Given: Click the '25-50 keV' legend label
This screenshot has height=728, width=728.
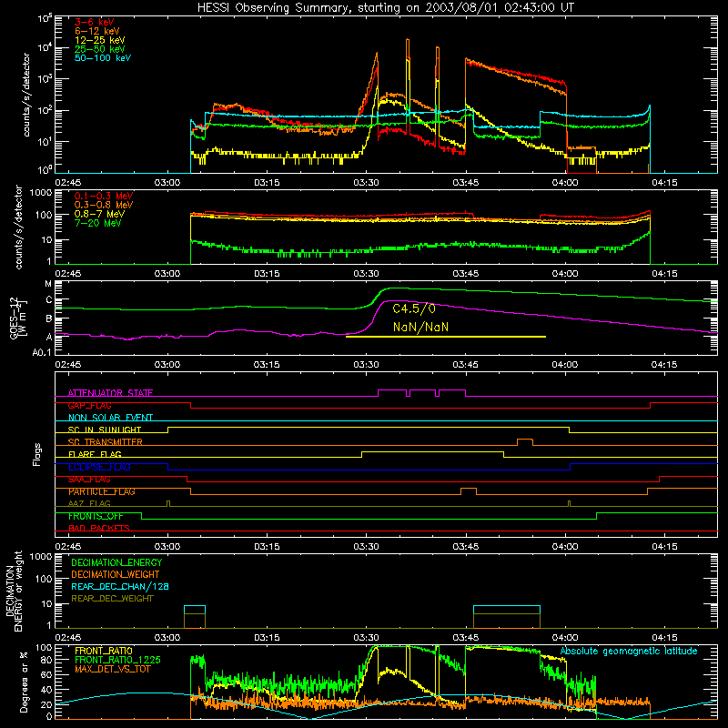Looking at the screenshot, I should 100,49.
